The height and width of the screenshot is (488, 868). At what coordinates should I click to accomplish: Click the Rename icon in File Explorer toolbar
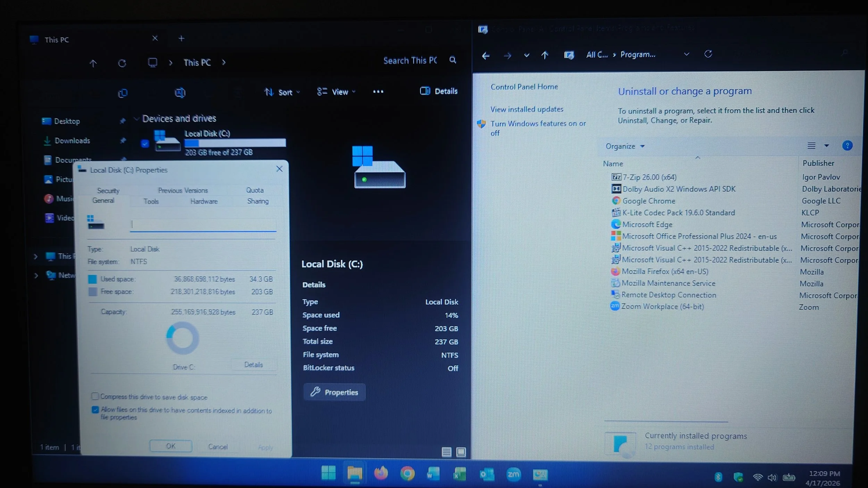pos(180,93)
